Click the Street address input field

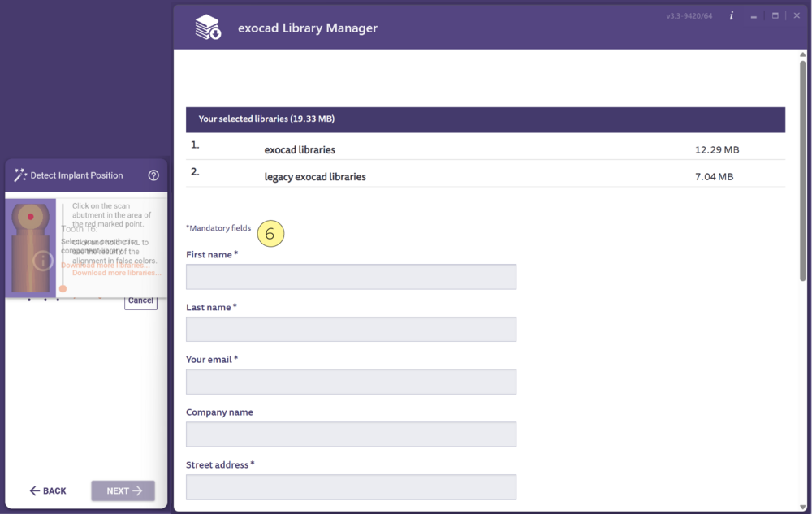351,487
